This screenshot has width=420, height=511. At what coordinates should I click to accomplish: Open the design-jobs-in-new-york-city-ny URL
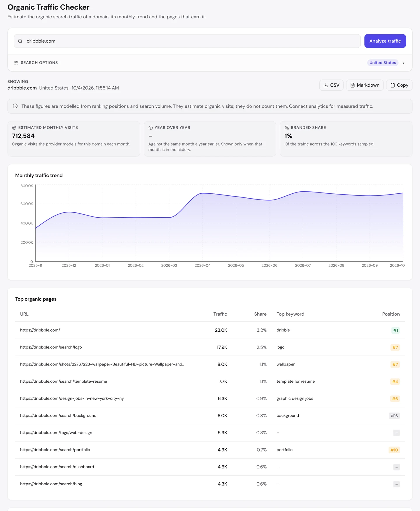tap(72, 398)
